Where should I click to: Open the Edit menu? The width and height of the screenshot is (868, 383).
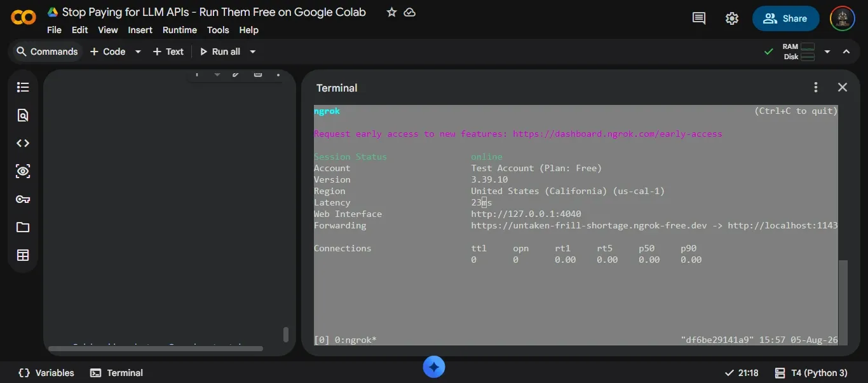[79, 30]
